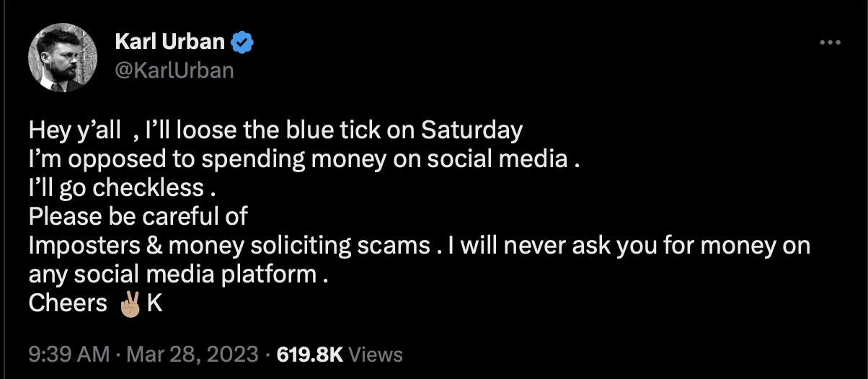868x379 pixels.
Task: Select the 'opposed to spending money' line
Action: (x=304, y=159)
